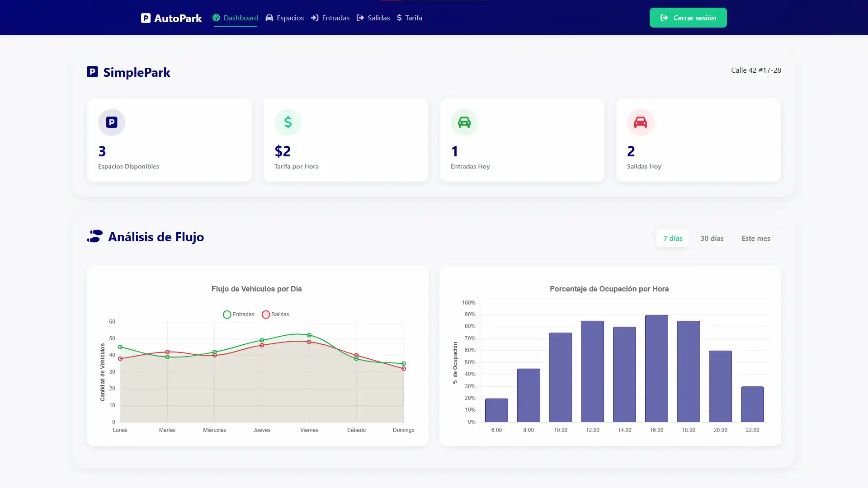868x488 pixels.
Task: Navigate to Salidas page
Action: tap(373, 18)
